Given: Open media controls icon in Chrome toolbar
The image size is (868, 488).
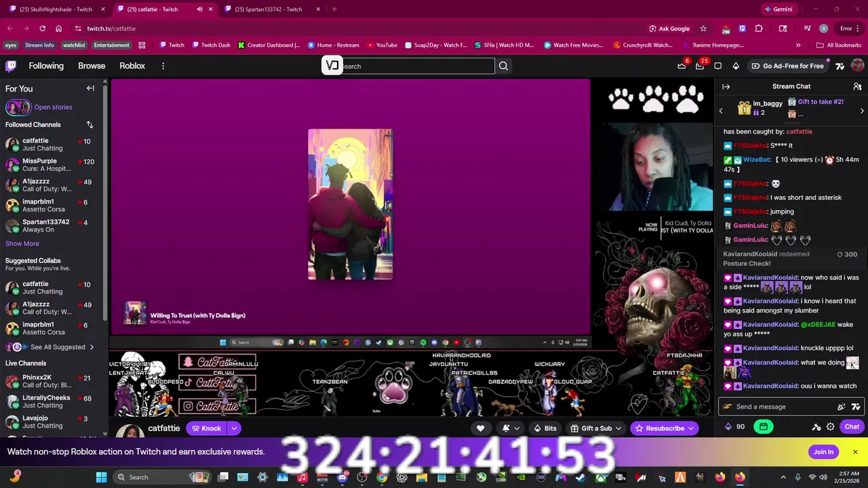Looking at the screenshot, I should tap(807, 28).
